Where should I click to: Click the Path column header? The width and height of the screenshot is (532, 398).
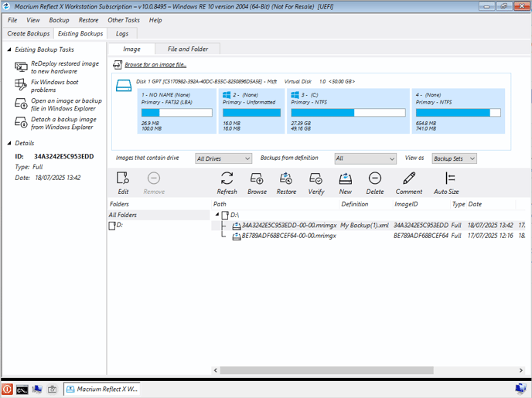click(x=275, y=204)
